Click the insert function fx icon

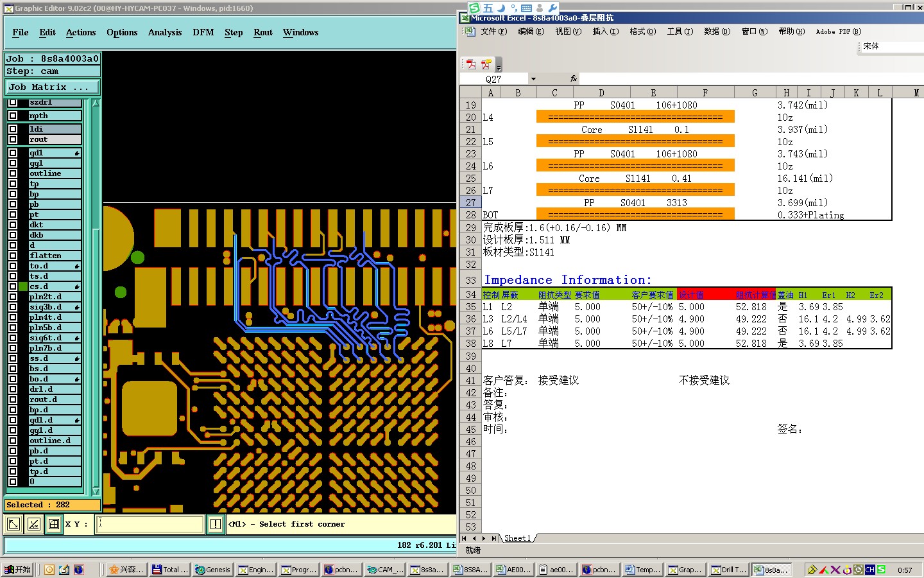(574, 78)
